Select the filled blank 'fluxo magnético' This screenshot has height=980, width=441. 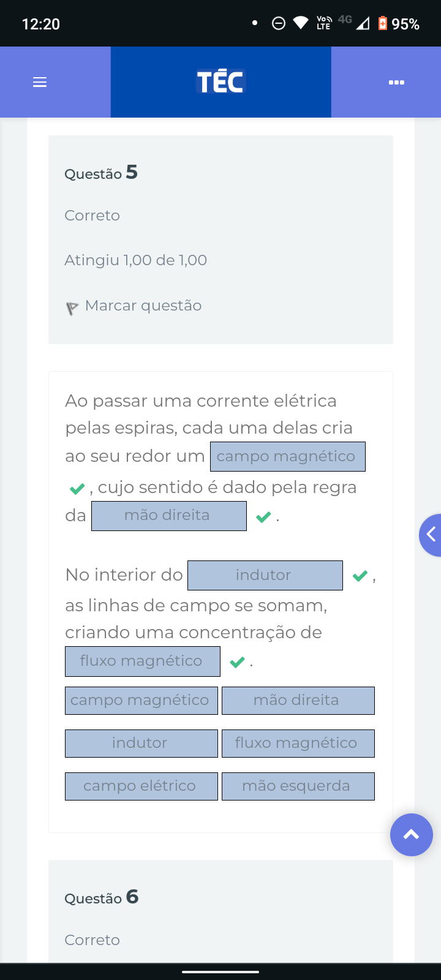(x=142, y=661)
